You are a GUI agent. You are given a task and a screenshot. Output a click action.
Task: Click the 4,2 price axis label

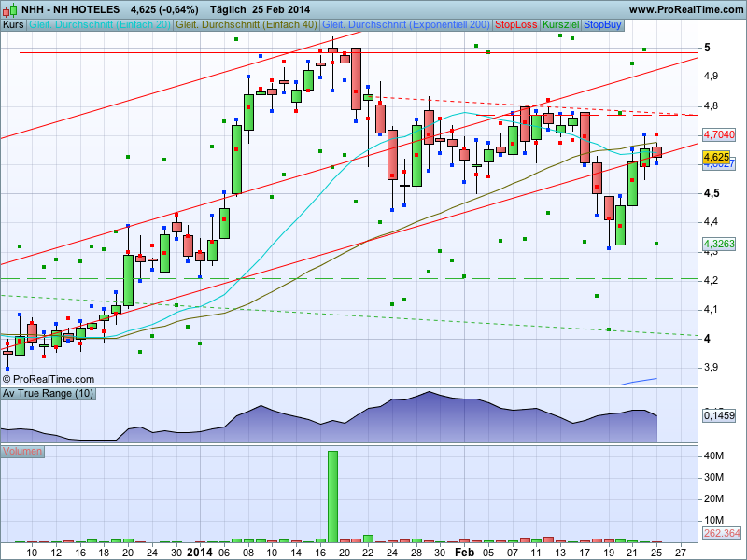(712, 281)
